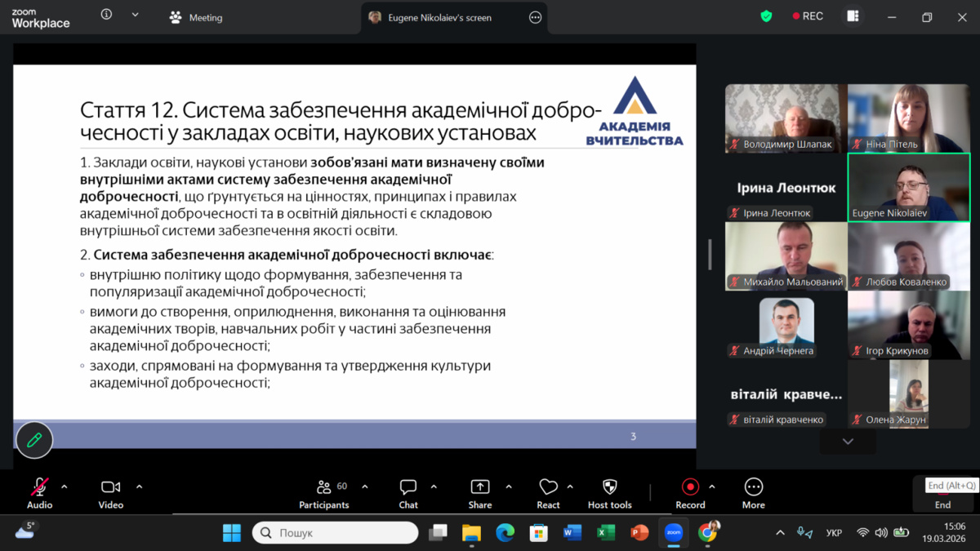The width and height of the screenshot is (980, 551).
Task: Click the Windows taskbar search box
Action: click(x=335, y=533)
